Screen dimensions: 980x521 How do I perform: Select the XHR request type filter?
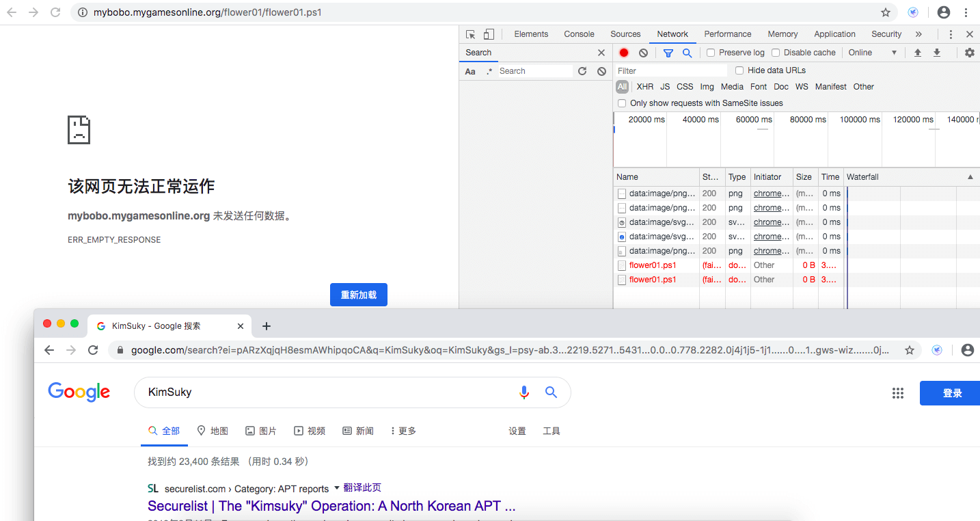point(645,87)
